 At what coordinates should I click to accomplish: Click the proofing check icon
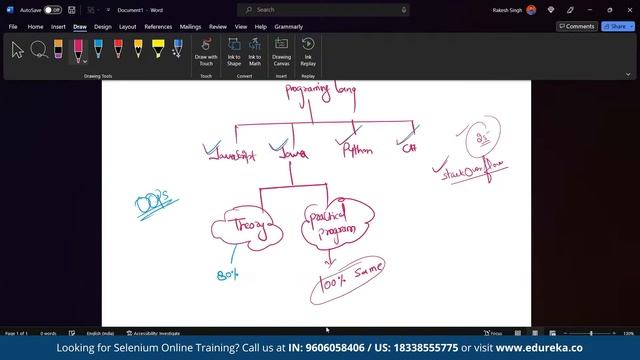[x=72, y=333]
